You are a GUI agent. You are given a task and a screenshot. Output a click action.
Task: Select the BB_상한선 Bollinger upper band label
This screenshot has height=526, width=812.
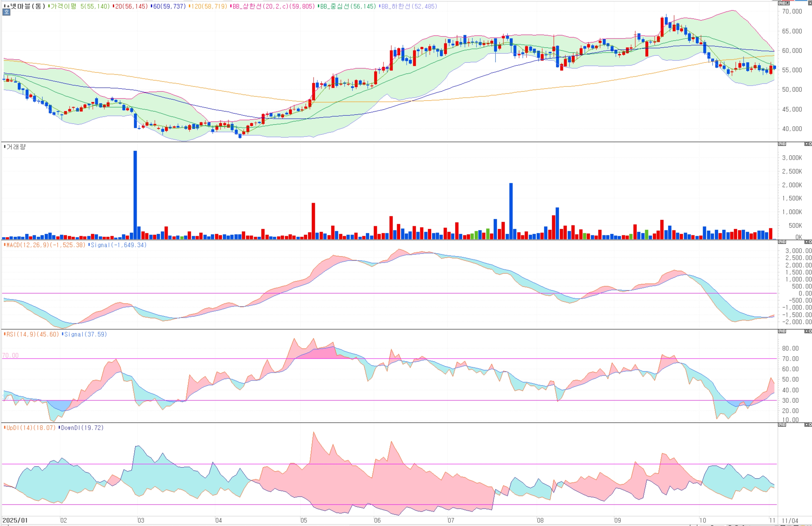[273, 6]
